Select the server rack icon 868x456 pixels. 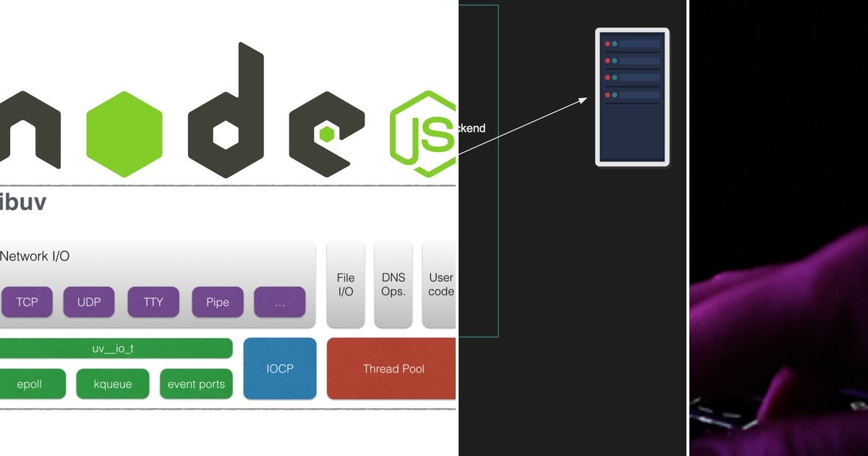(x=632, y=98)
